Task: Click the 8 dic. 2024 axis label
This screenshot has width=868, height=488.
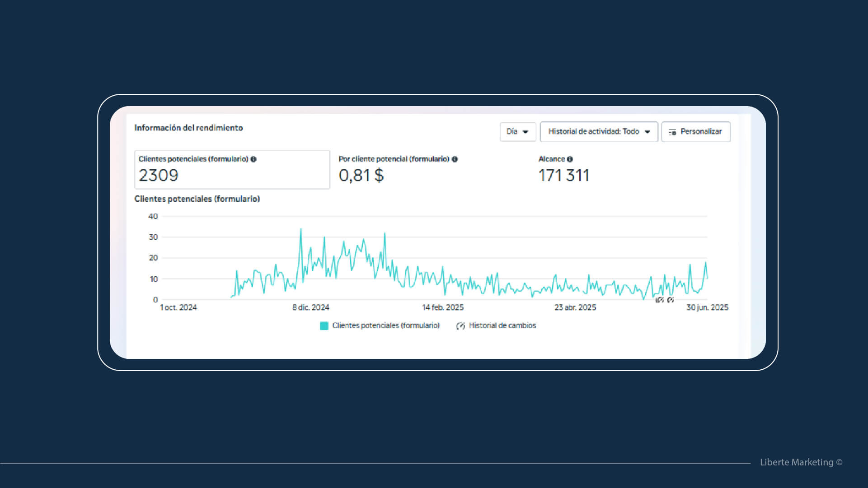Action: [x=310, y=307]
